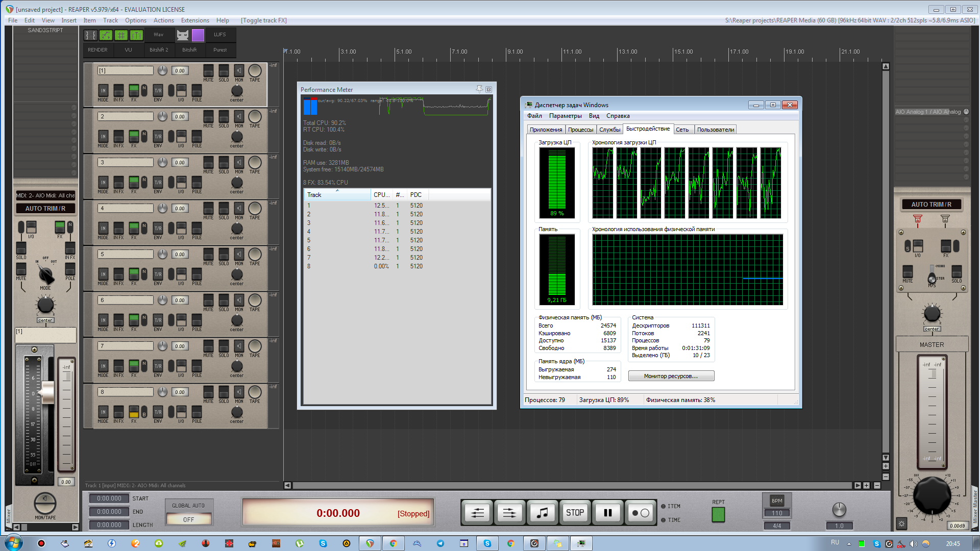Toggle IN FX switch on track 6

(x=118, y=320)
